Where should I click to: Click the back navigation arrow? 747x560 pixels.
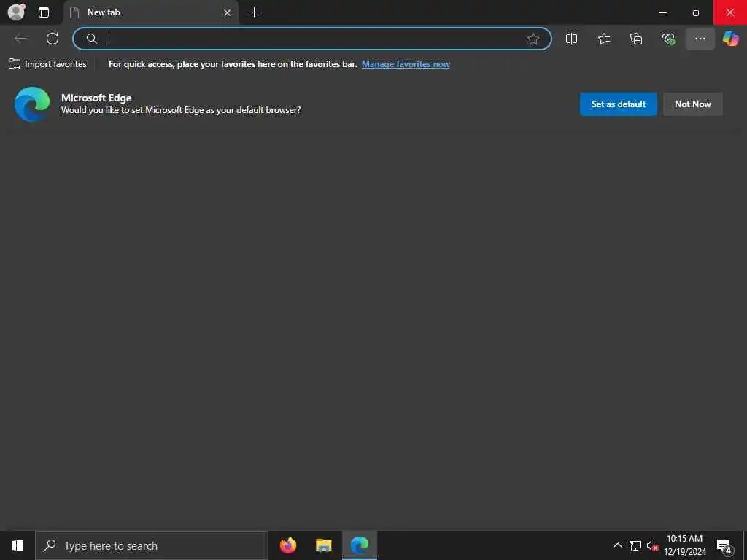[x=20, y=39]
